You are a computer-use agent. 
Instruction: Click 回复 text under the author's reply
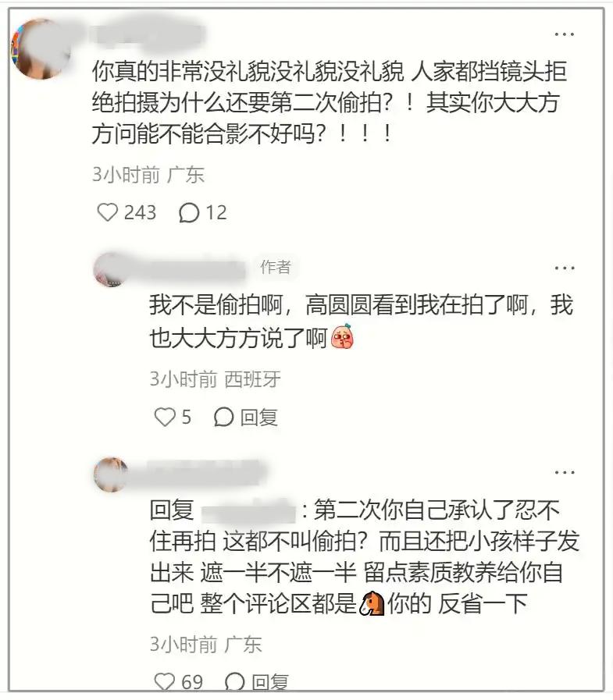[x=259, y=418]
